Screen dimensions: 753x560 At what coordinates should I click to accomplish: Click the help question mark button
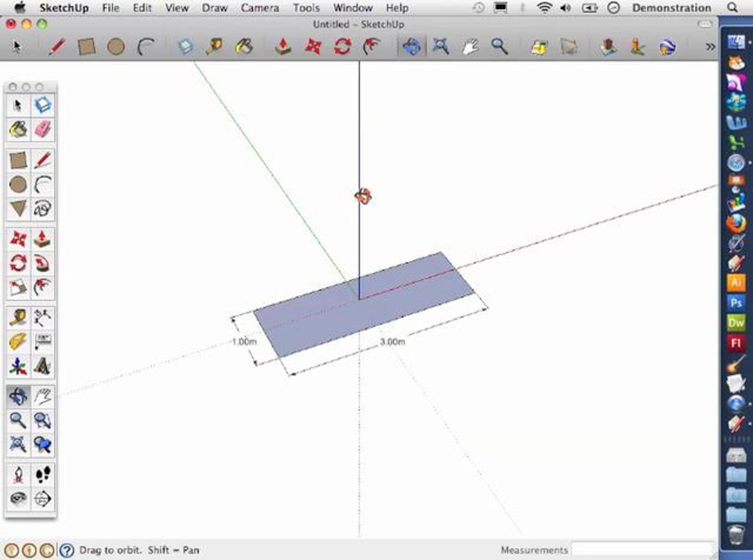(67, 550)
